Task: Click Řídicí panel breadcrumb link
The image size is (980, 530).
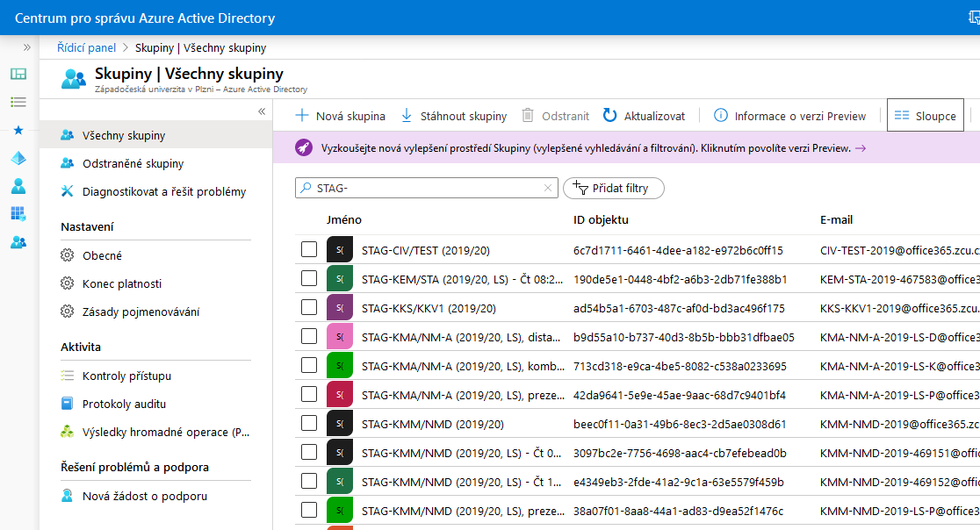Action: click(x=86, y=48)
